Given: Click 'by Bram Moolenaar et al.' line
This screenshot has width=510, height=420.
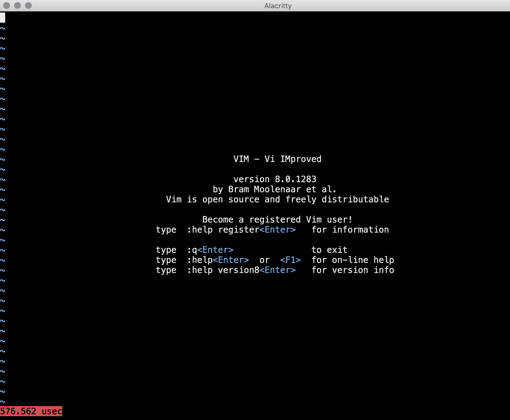Looking at the screenshot, I should tap(274, 189).
